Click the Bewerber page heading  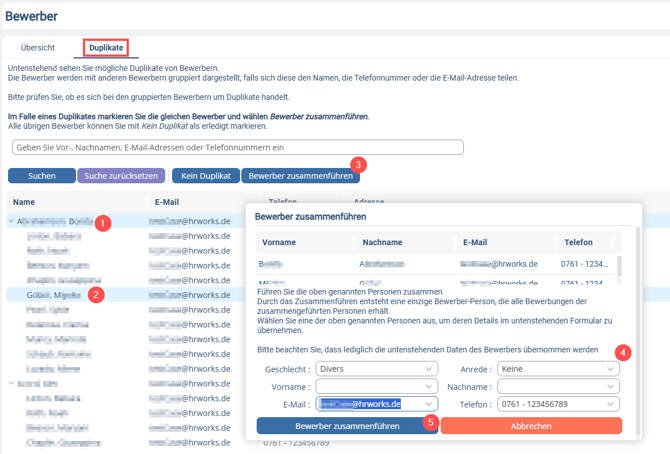[31, 16]
